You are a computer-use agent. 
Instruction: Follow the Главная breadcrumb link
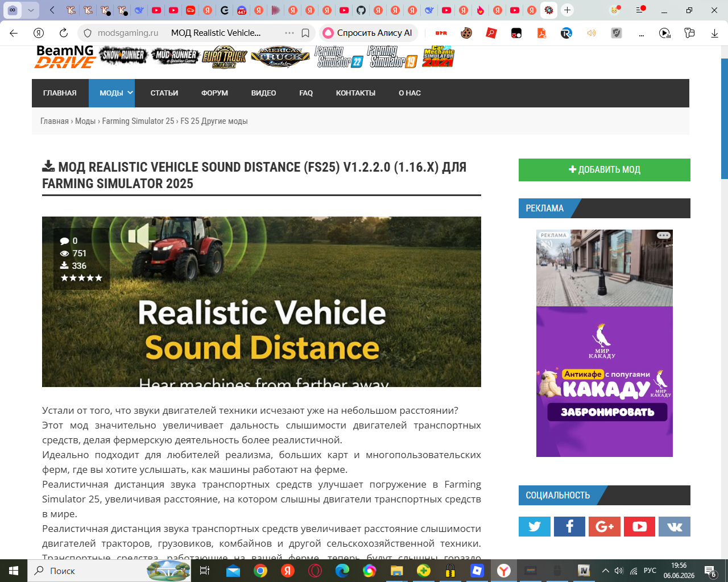pyautogui.click(x=55, y=121)
